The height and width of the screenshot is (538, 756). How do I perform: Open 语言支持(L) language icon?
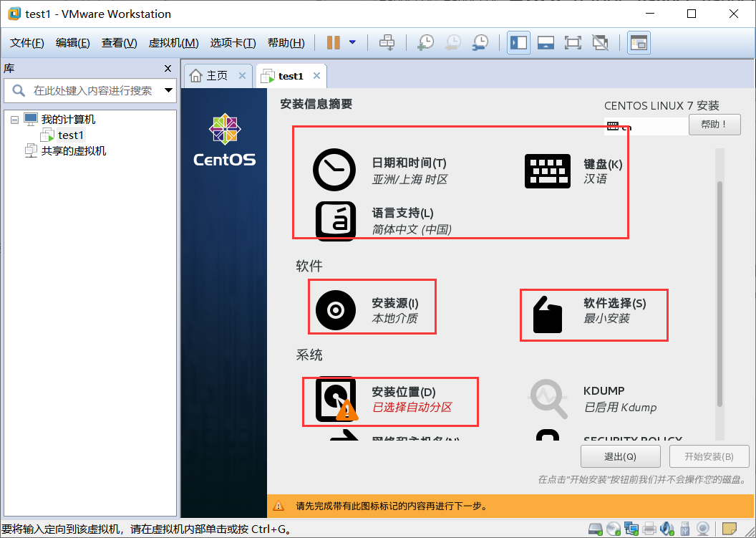pos(336,221)
